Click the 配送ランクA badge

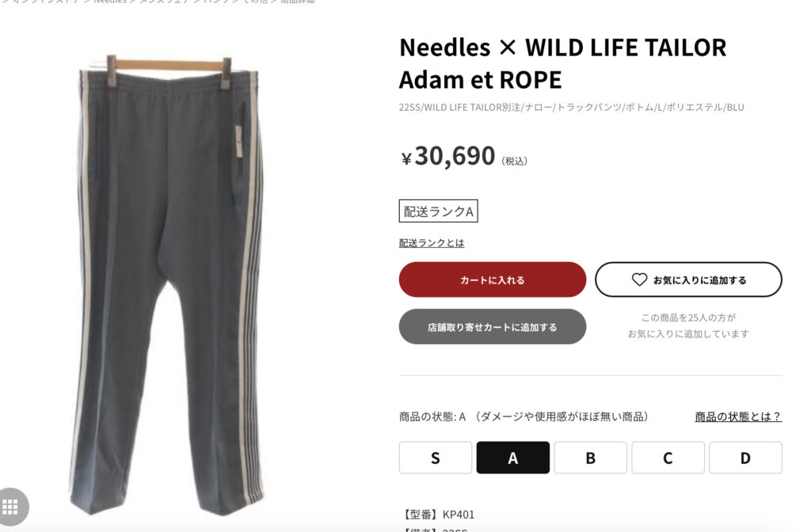click(x=439, y=211)
